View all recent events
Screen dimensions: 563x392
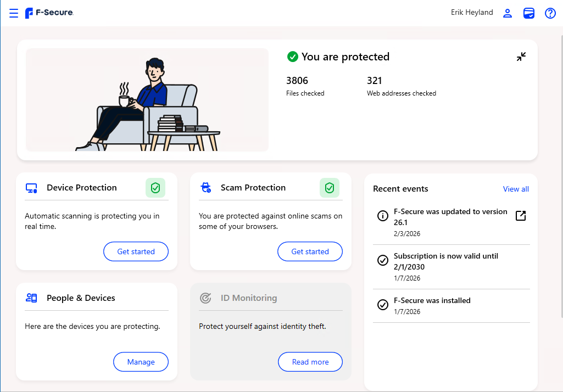click(x=516, y=189)
